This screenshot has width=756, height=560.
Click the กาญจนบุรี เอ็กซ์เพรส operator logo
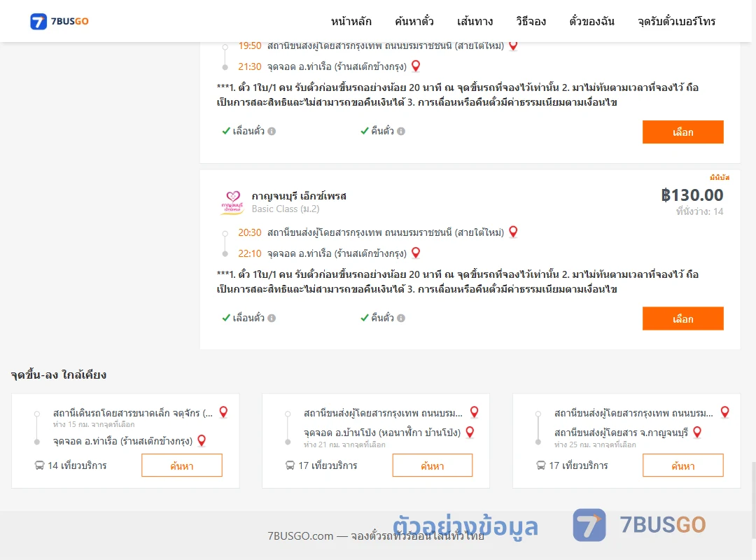(x=232, y=202)
